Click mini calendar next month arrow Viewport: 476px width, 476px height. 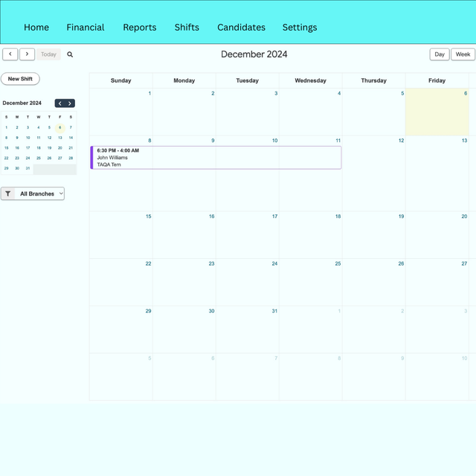point(70,103)
